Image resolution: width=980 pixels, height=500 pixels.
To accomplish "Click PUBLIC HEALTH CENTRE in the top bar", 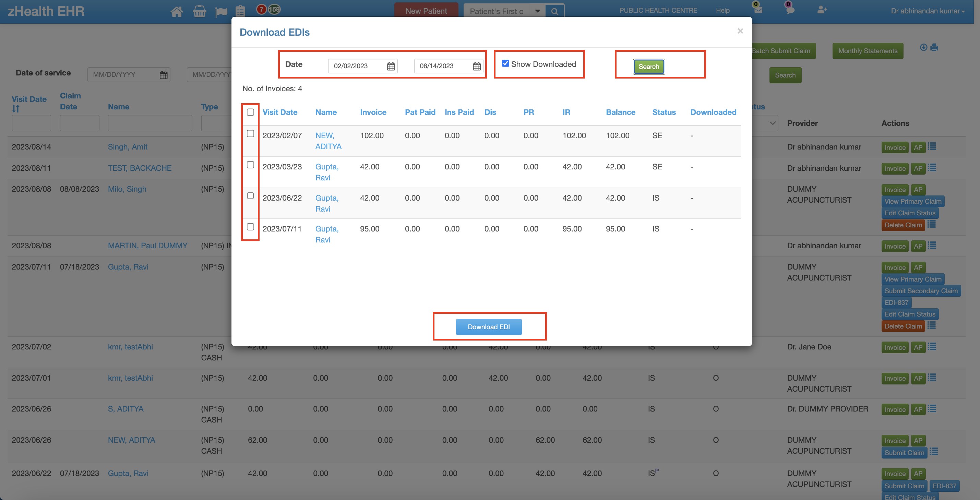I will pyautogui.click(x=658, y=10).
